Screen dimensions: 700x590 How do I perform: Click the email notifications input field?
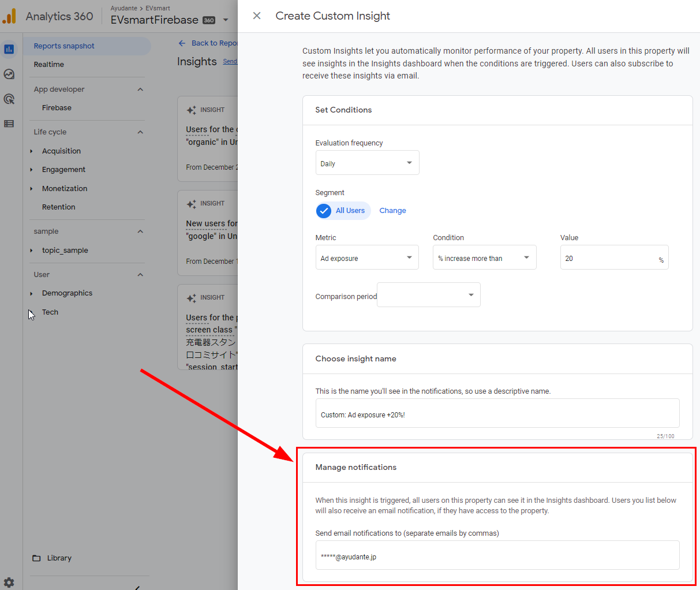click(x=497, y=556)
